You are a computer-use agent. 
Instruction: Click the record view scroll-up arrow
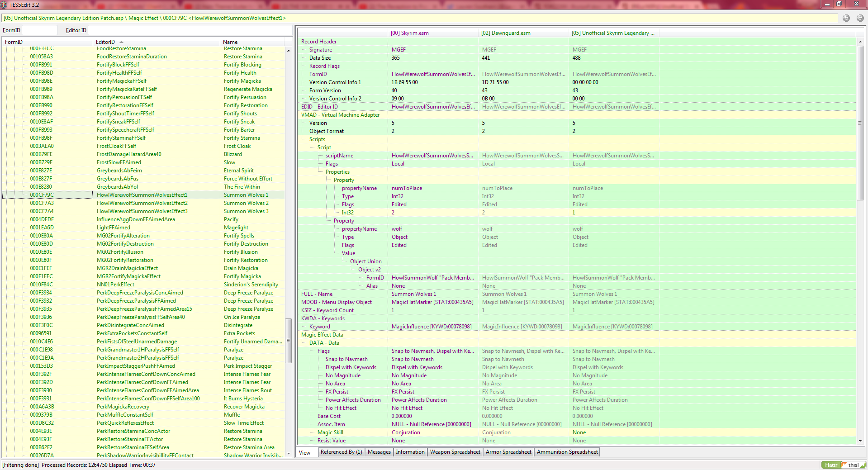click(x=860, y=42)
